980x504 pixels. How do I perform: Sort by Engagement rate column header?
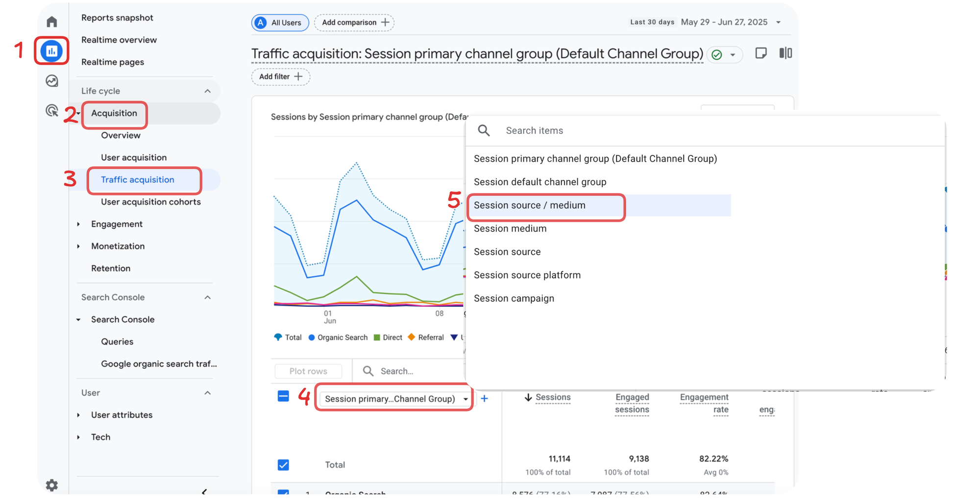point(704,403)
